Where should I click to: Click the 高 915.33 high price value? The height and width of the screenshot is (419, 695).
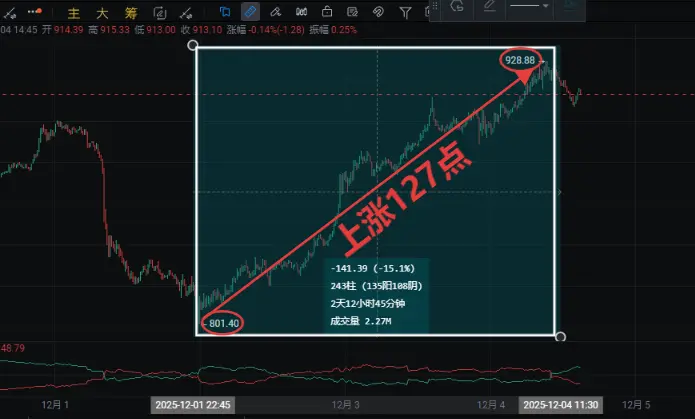tap(109, 30)
